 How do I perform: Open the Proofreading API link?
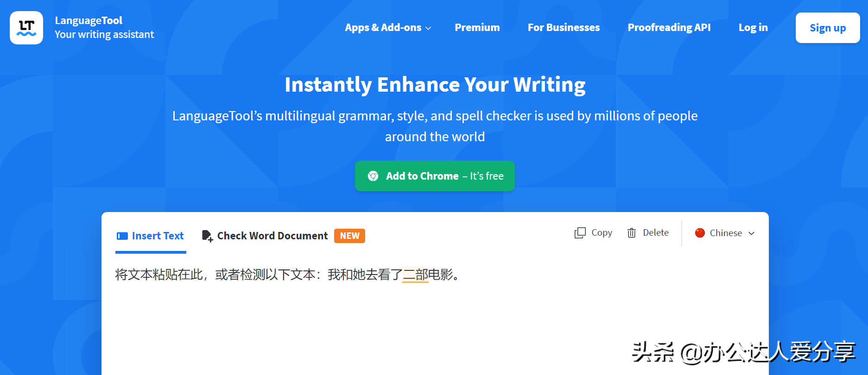tap(669, 28)
